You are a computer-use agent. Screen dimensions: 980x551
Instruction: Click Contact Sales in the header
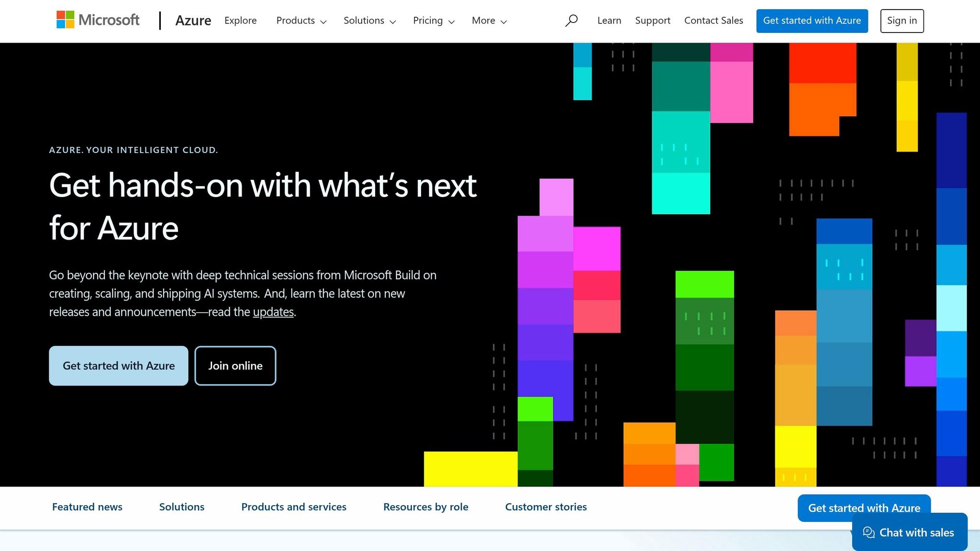click(x=713, y=21)
